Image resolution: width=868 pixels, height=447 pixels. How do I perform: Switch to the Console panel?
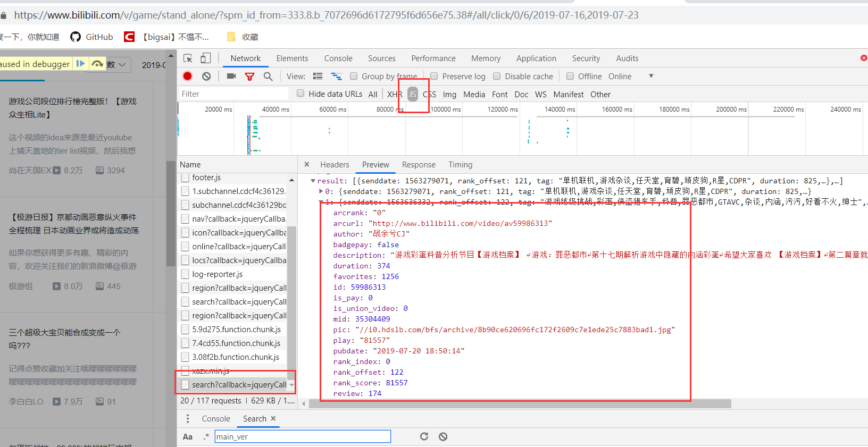(338, 58)
